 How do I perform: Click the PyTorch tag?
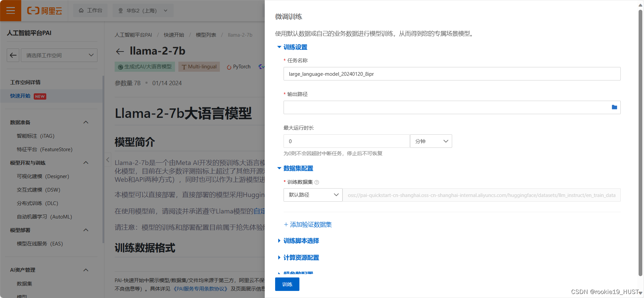point(238,67)
